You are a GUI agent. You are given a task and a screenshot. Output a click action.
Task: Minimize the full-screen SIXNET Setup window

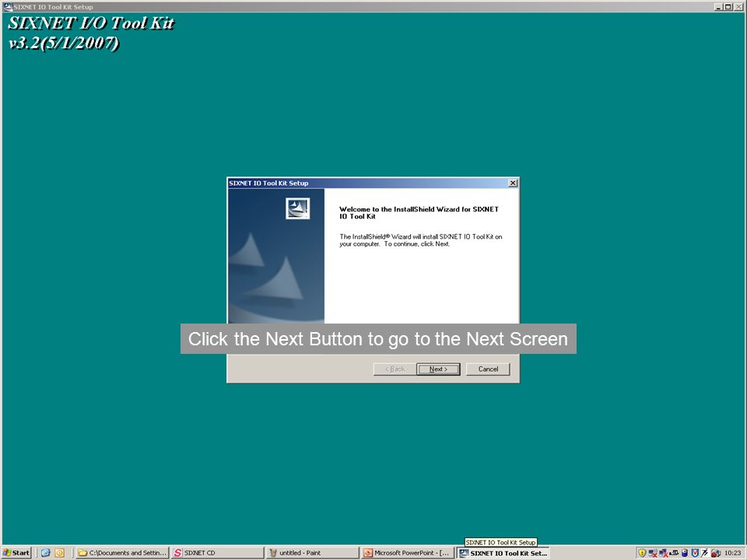(x=719, y=7)
